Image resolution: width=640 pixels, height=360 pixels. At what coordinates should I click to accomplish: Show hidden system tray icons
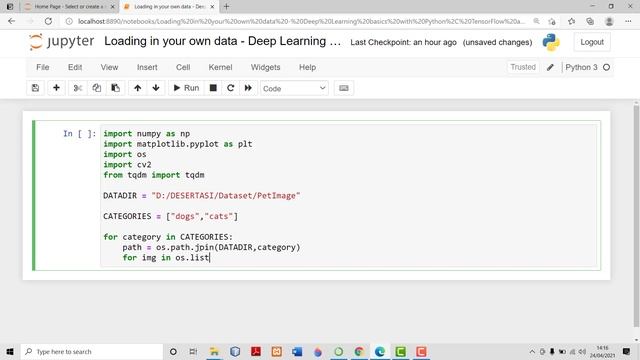tap(532, 351)
